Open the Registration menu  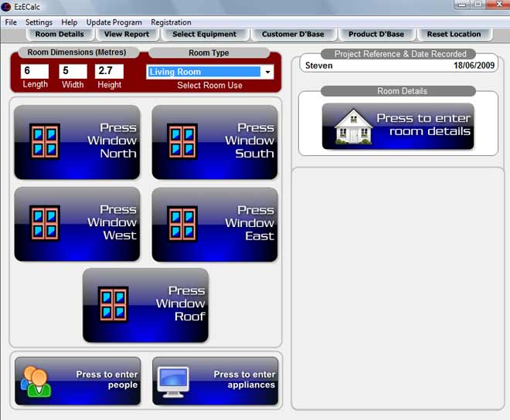tap(171, 22)
